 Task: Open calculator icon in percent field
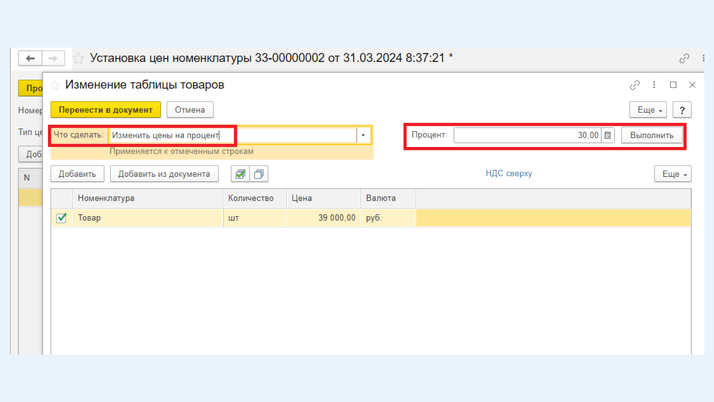click(x=607, y=135)
